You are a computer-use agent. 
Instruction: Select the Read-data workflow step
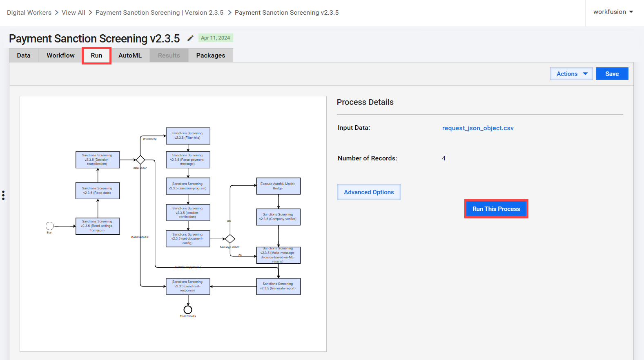tap(98, 191)
